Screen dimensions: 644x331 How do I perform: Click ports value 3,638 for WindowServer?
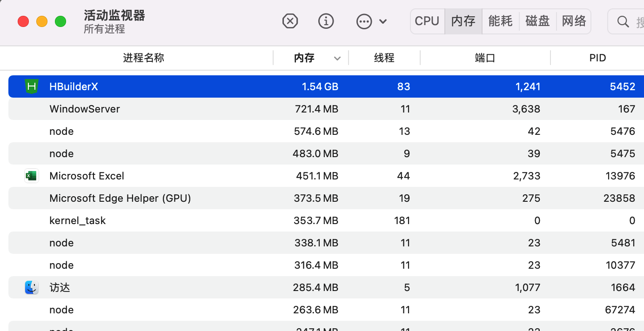tap(525, 109)
